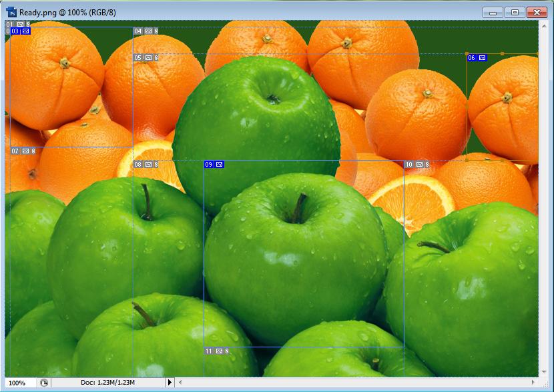Click the slice badge icon on slice 06
The width and height of the screenshot is (554, 392).
pyautogui.click(x=483, y=58)
